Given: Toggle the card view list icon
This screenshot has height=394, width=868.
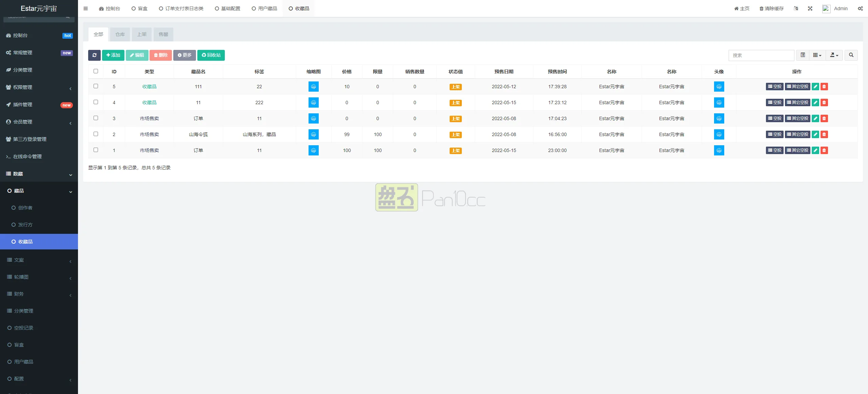Looking at the screenshot, I should coord(803,55).
